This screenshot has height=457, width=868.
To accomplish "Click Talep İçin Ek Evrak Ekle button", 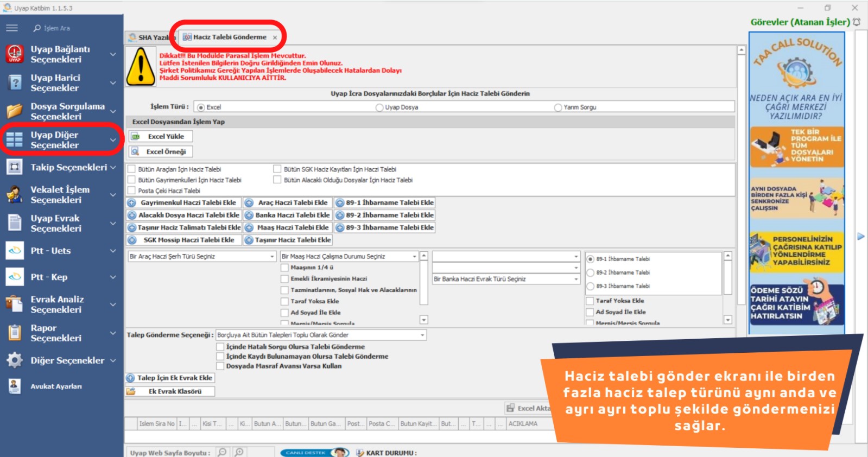I will tap(170, 378).
